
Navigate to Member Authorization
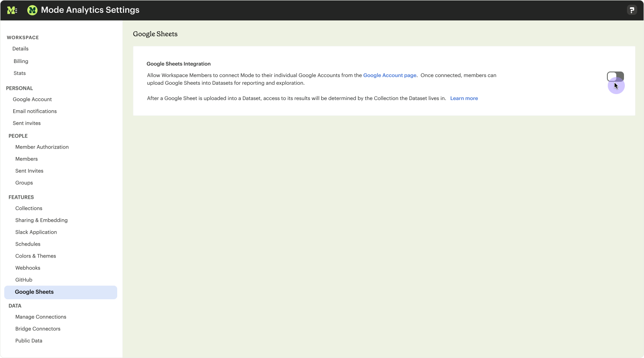(42, 147)
